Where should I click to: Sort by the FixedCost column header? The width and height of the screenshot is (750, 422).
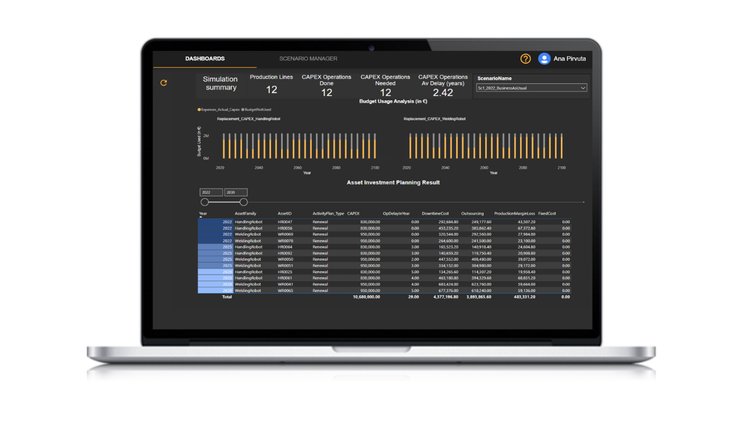coord(547,213)
